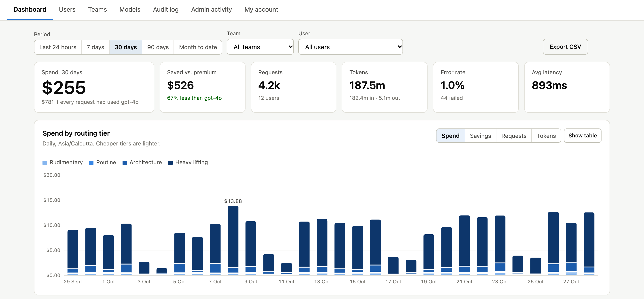Image resolution: width=644 pixels, height=299 pixels.
Task: Click the '$20.00' y-axis label
Action: click(52, 175)
